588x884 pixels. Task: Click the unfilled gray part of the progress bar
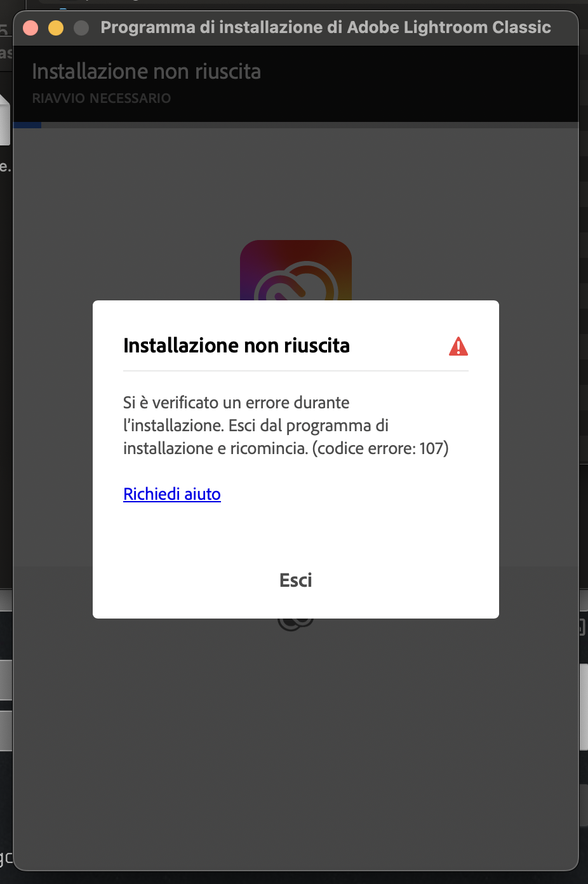310,125
